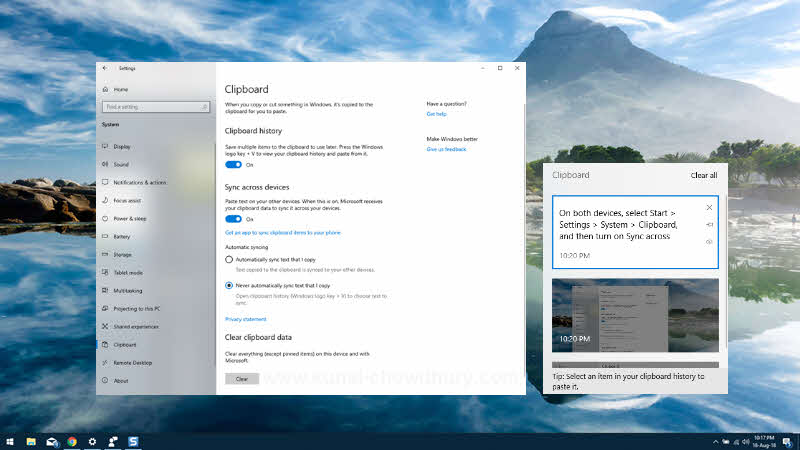800x450 pixels.
Task: Click the Remote Desktop icon
Action: click(x=105, y=362)
